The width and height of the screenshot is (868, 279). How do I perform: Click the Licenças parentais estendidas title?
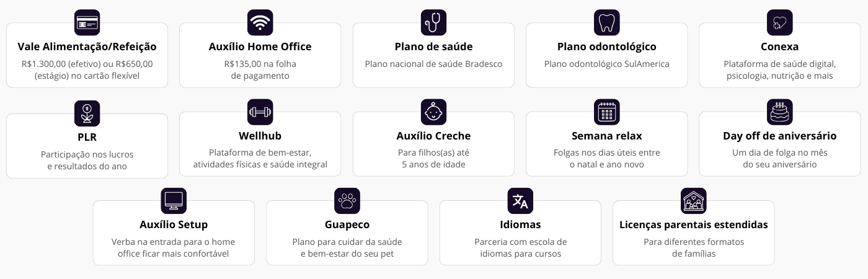pyautogui.click(x=693, y=224)
